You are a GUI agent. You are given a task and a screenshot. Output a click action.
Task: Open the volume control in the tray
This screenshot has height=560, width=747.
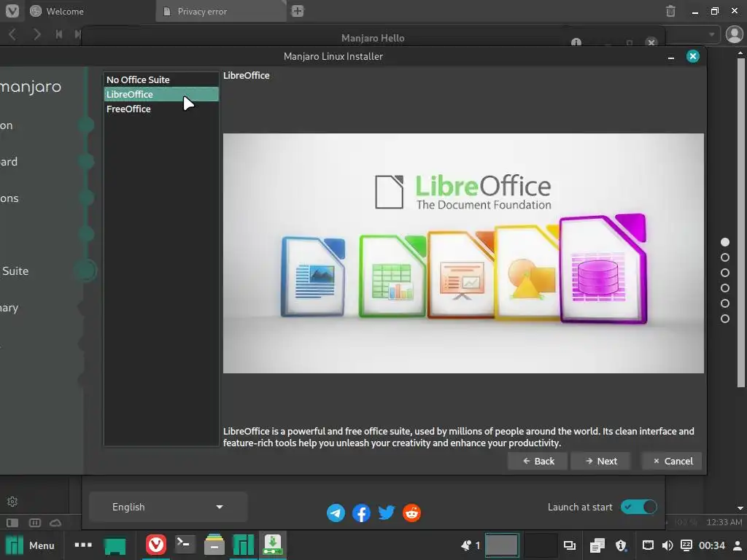pos(667,545)
